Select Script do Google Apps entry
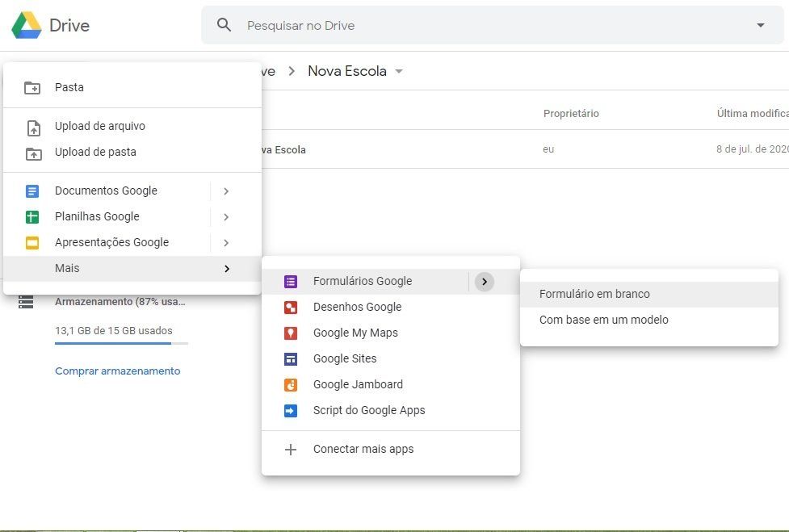Screen dimensions: 789x532 [x=391, y=411]
